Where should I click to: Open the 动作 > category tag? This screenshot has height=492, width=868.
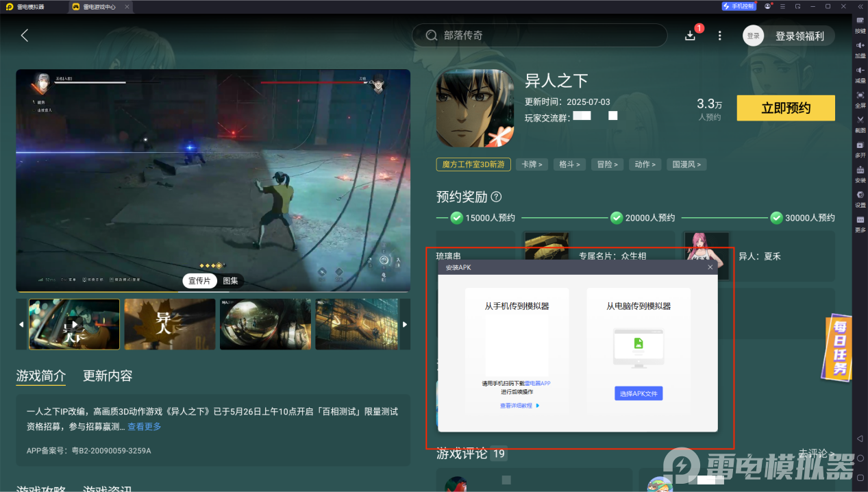coord(645,164)
